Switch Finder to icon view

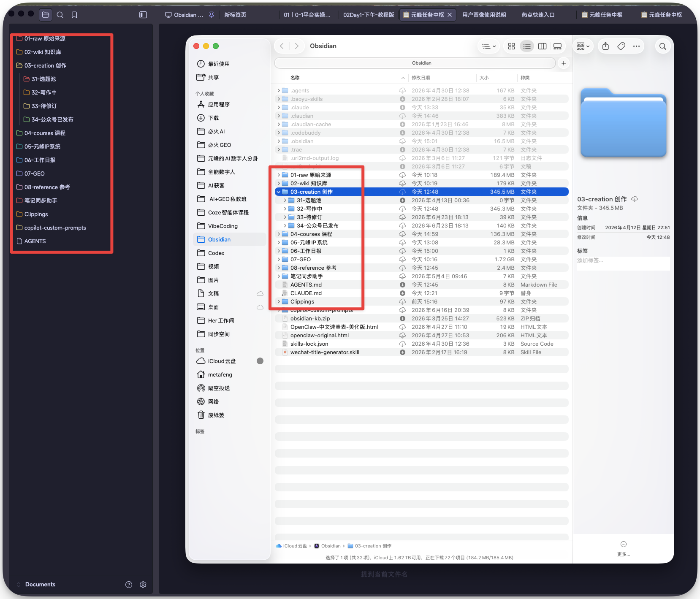tap(511, 46)
